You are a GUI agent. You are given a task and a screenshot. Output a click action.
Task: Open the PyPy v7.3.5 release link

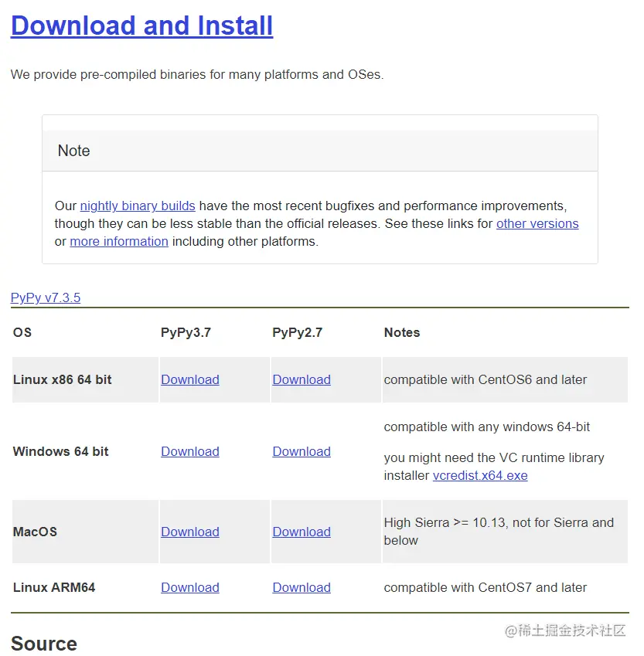tap(46, 297)
